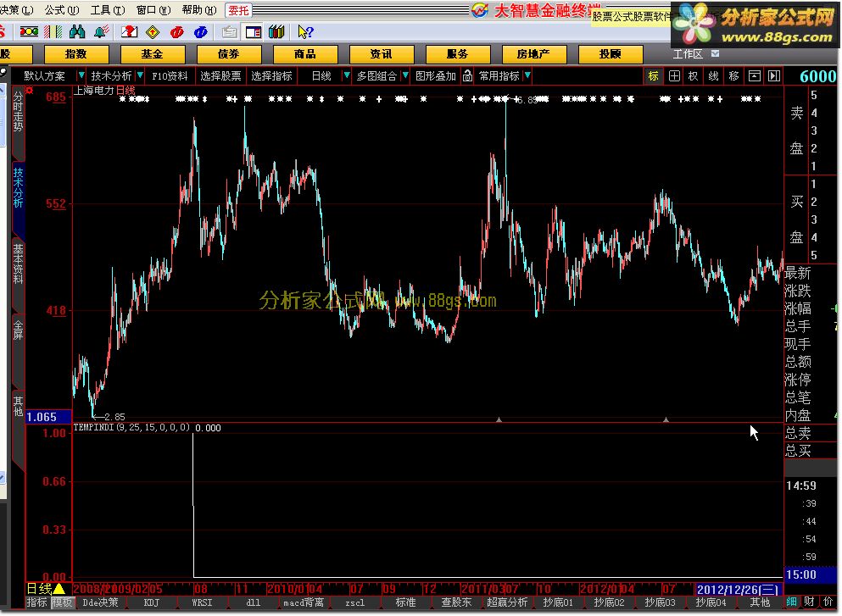This screenshot has height=616, width=842.
Task: Switch to the 财 finance tab
Action: 809,602
